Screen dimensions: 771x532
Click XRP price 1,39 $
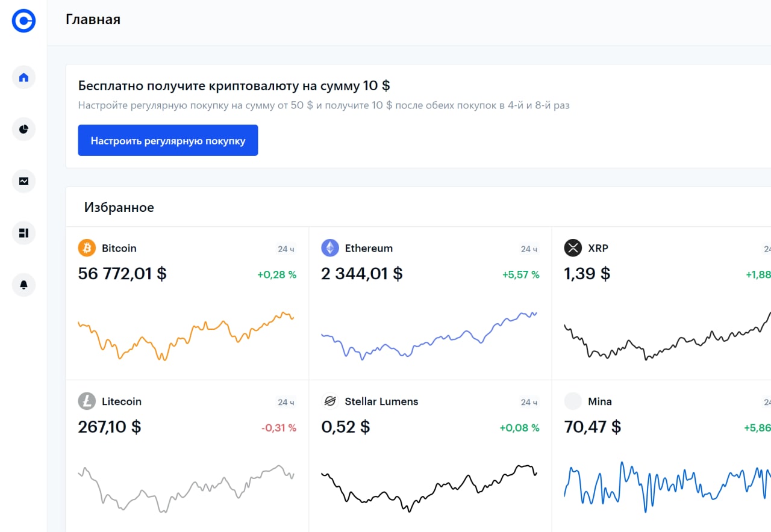pyautogui.click(x=587, y=274)
